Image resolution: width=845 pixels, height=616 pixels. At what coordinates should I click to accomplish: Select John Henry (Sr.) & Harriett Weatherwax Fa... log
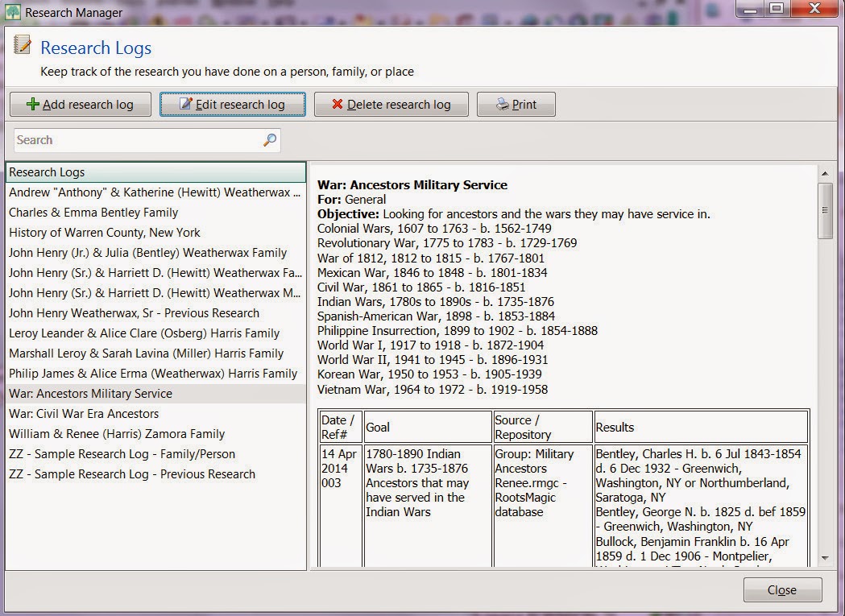click(x=155, y=273)
